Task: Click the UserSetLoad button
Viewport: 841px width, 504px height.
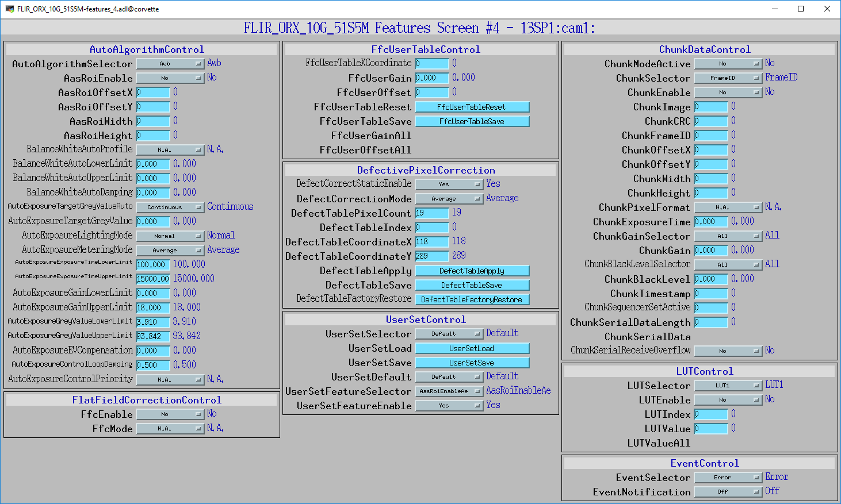Action: tap(472, 348)
